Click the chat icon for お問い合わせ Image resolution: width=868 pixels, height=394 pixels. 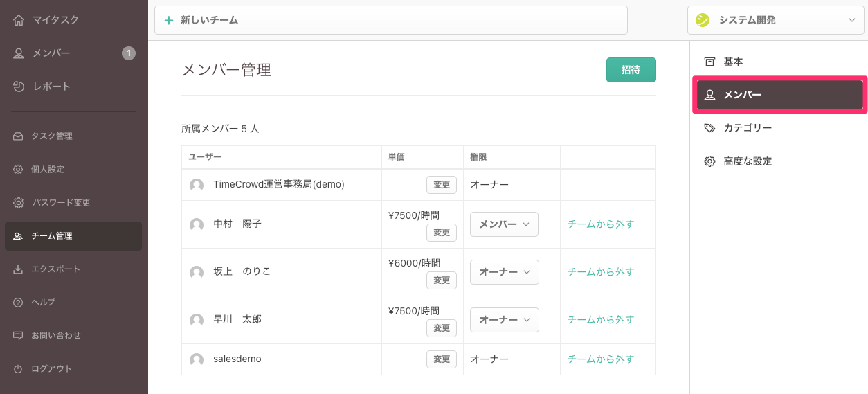(x=19, y=336)
